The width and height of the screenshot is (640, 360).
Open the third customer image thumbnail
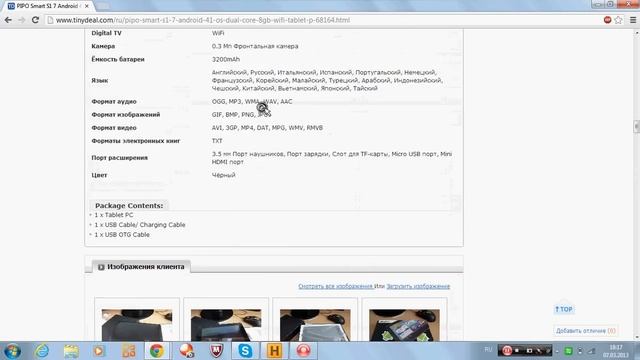315,325
